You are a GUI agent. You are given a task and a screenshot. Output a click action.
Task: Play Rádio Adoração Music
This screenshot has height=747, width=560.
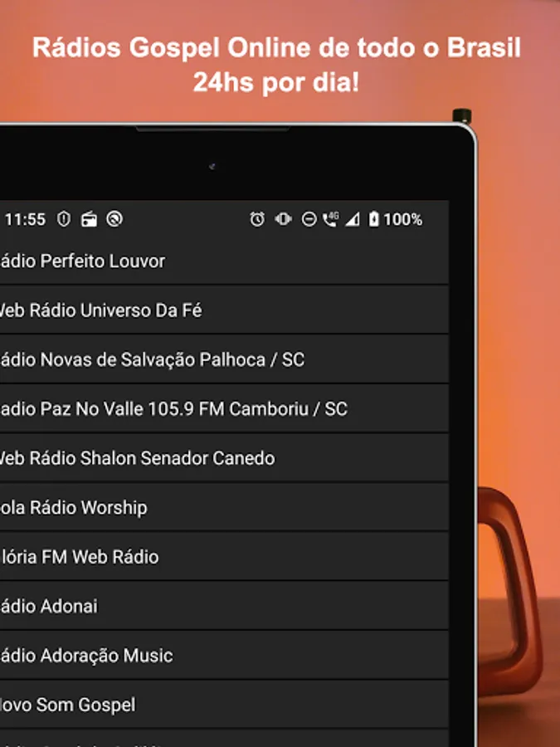(x=224, y=656)
